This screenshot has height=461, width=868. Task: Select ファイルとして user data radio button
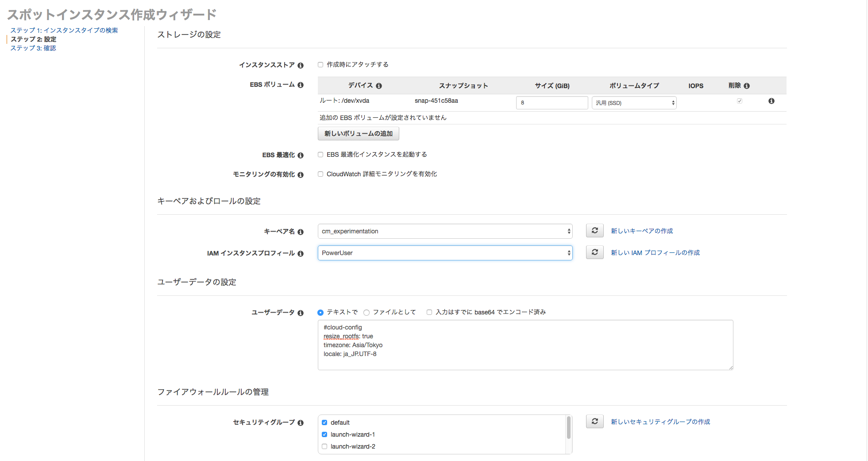[x=366, y=313]
